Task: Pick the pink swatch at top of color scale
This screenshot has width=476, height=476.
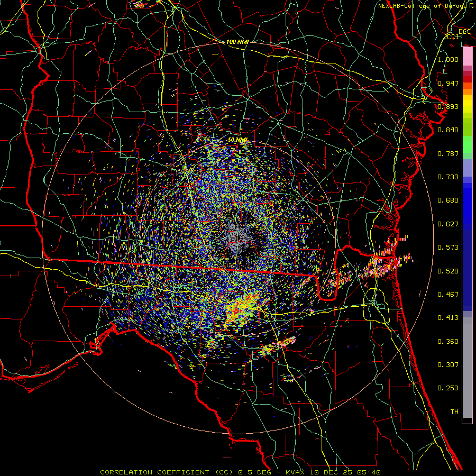Action: [467, 56]
